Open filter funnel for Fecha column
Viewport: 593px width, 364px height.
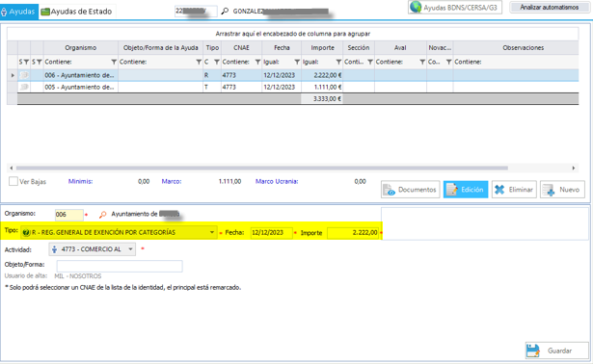pyautogui.click(x=297, y=62)
